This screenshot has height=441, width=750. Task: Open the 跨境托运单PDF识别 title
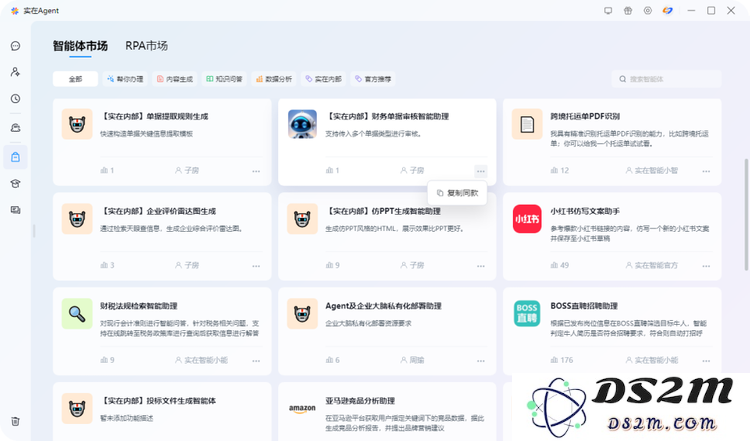tap(585, 116)
